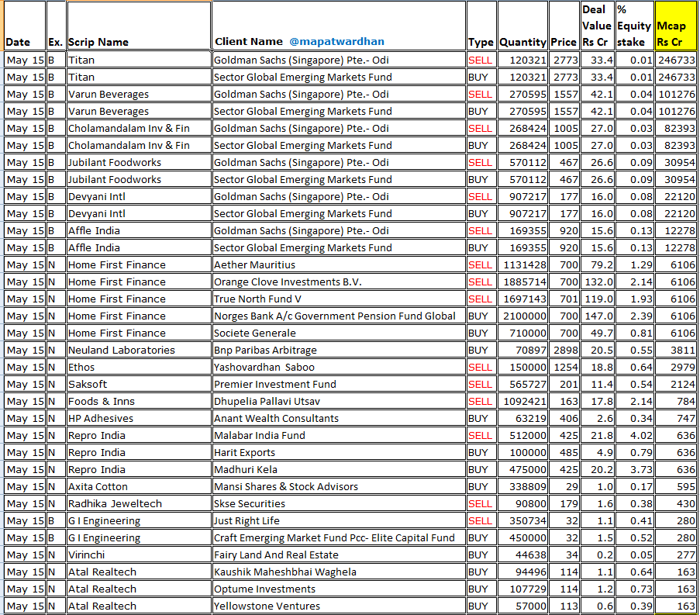Select quantity 44638 cell
The image size is (700, 615).
tap(522, 555)
